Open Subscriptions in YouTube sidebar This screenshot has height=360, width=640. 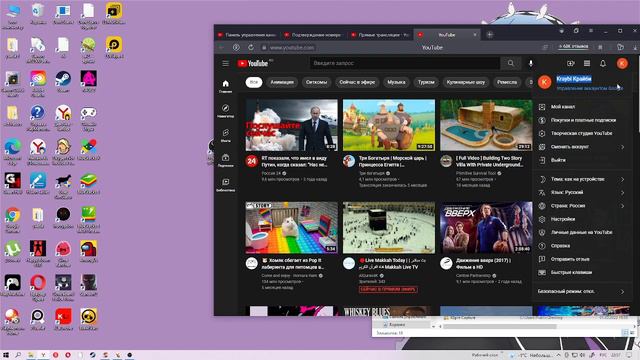[225, 160]
